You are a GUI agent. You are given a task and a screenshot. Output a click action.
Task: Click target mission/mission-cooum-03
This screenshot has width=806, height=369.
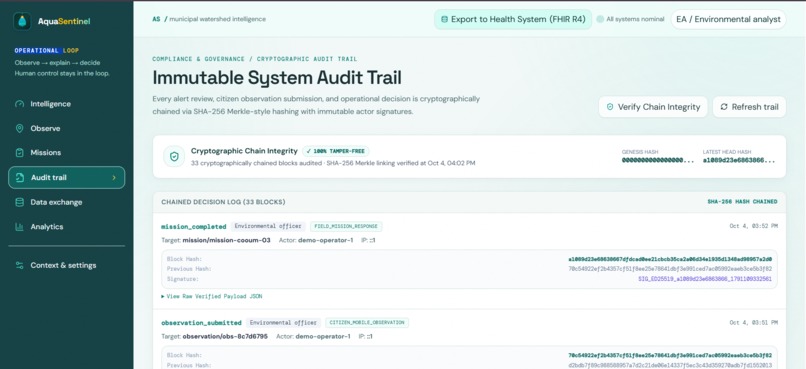point(226,240)
